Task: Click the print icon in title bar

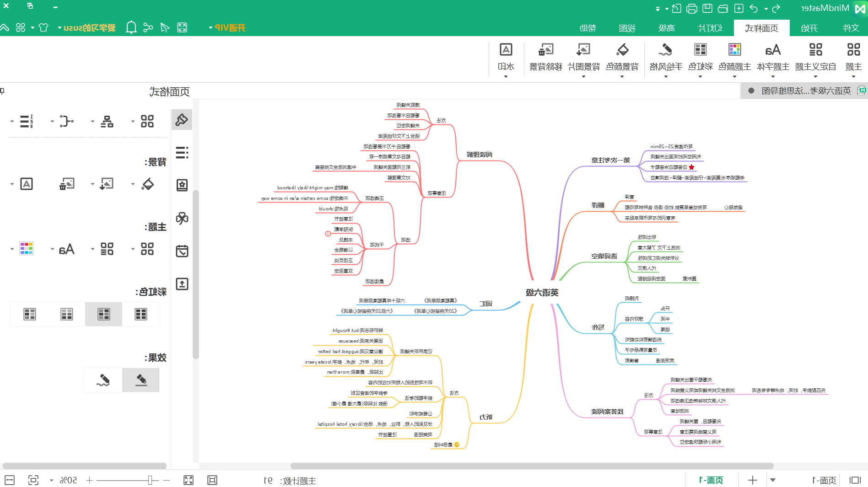Action: click(692, 8)
